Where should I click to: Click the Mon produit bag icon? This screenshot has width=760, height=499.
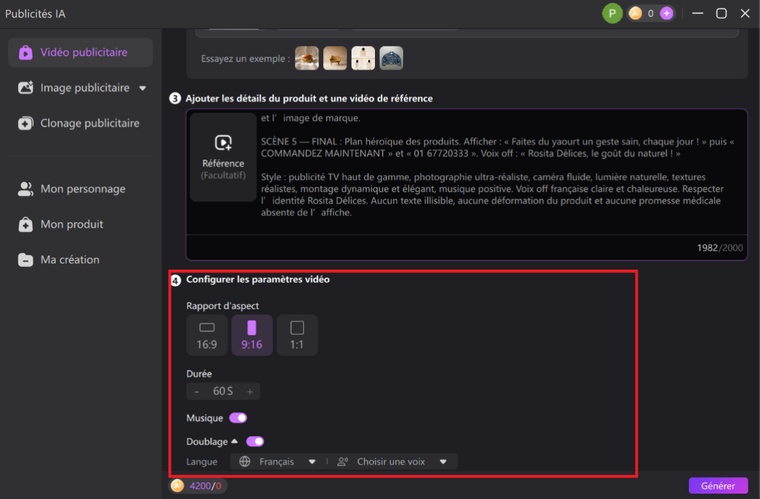point(25,224)
